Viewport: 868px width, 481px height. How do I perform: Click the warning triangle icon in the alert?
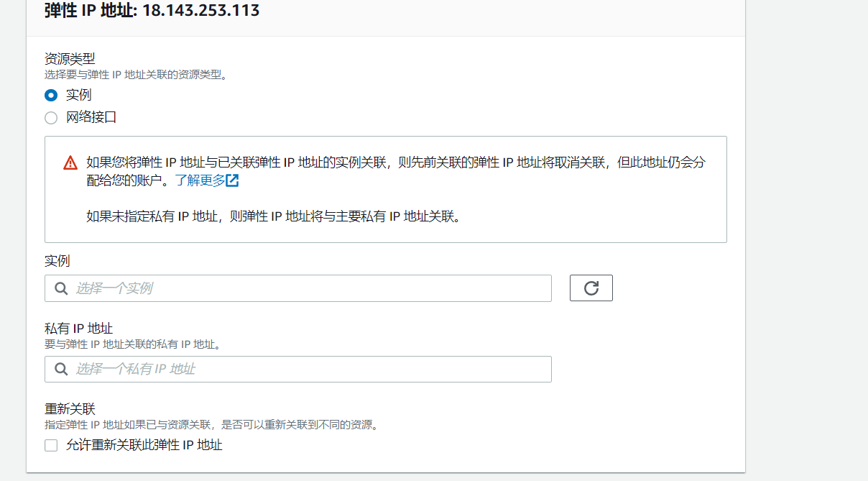[69, 163]
